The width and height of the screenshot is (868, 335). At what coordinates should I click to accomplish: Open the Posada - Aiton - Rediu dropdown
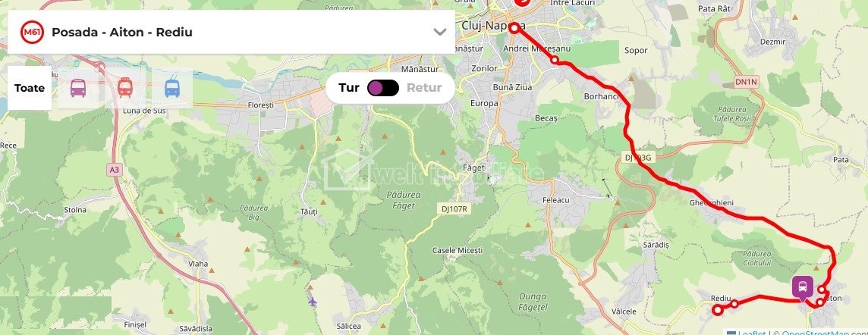[231, 32]
